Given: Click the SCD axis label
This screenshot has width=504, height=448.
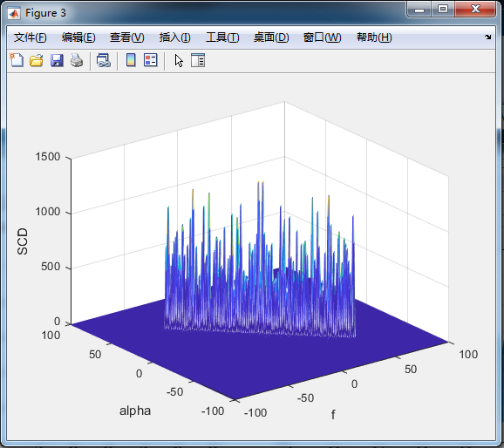Looking at the screenshot, I should click(x=23, y=241).
